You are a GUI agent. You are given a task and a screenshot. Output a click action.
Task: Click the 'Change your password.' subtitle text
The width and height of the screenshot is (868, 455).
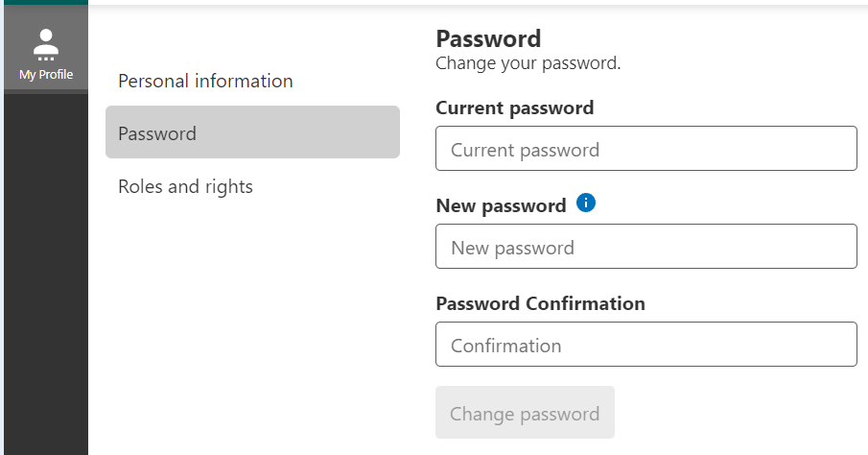click(528, 63)
